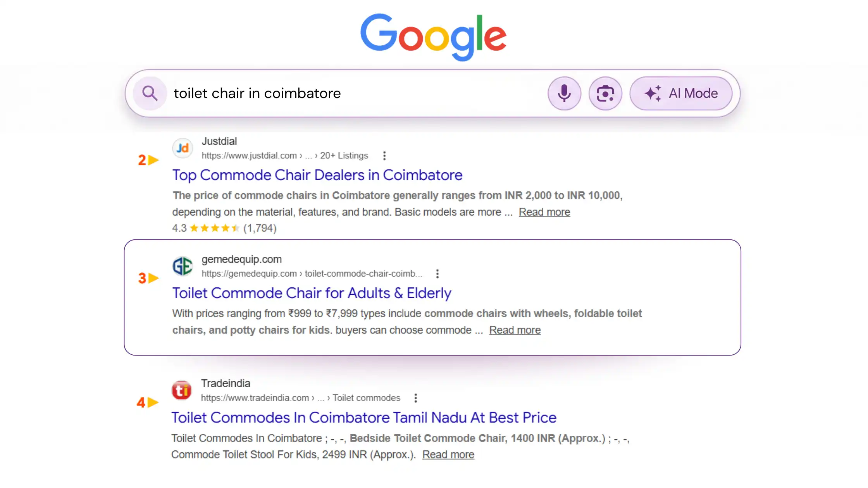Image resolution: width=868 pixels, height=488 pixels.
Task: Click the Justdial favicon logo
Action: pyautogui.click(x=183, y=148)
